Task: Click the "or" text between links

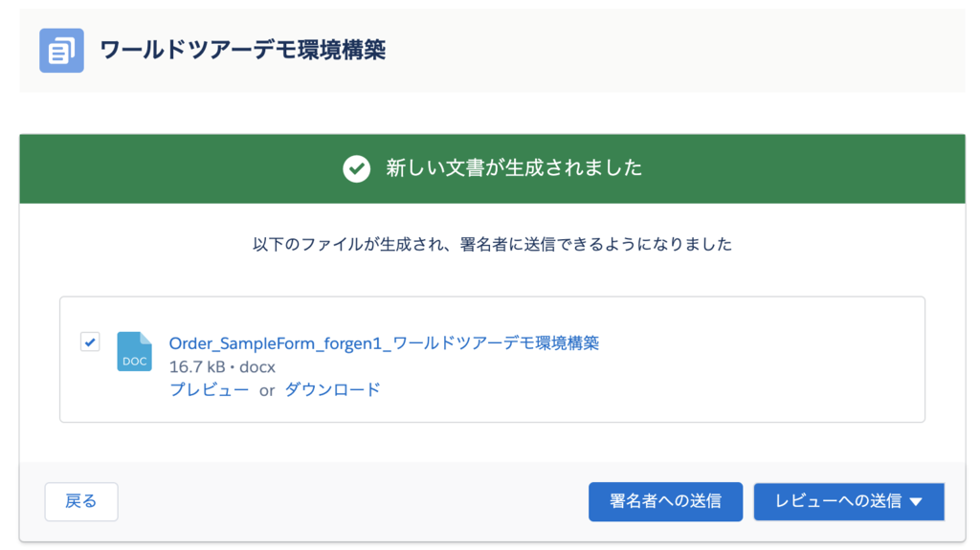Action: 267,390
